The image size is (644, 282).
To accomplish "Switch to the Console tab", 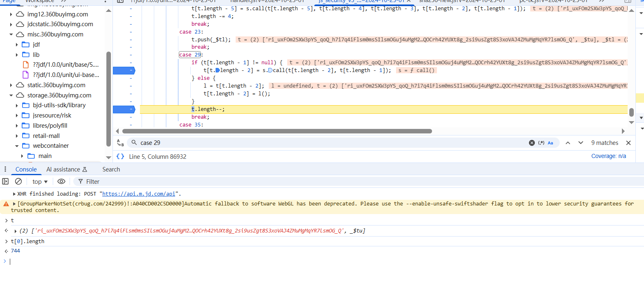I will pyautogui.click(x=26, y=169).
